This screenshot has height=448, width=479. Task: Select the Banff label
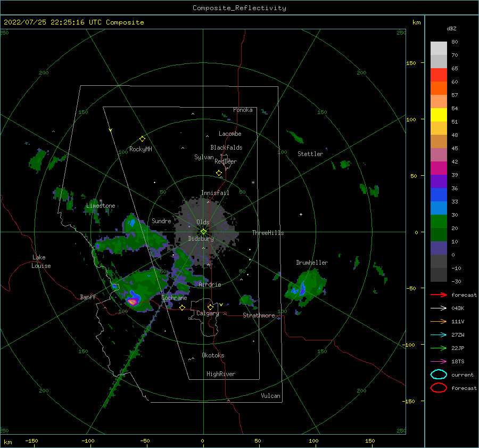[88, 297]
